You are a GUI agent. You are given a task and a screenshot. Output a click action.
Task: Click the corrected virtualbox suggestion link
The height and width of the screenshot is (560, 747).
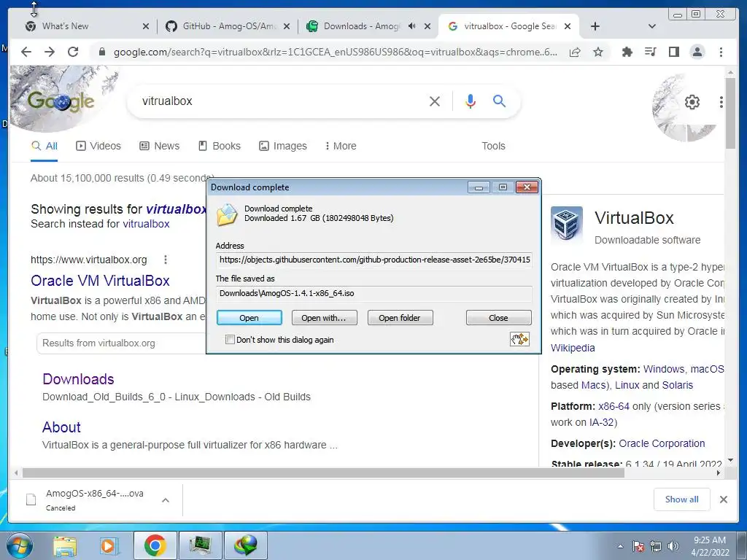[176, 209]
